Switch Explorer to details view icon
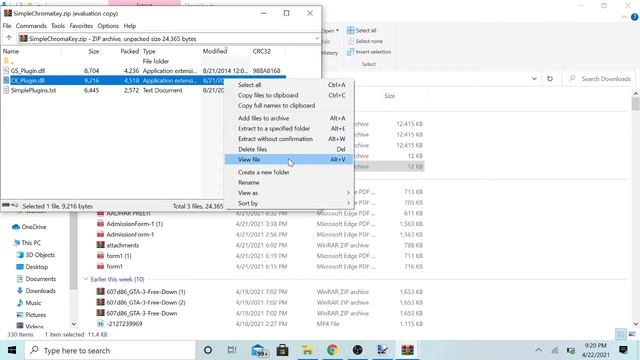The width and height of the screenshot is (640, 360). [621, 334]
